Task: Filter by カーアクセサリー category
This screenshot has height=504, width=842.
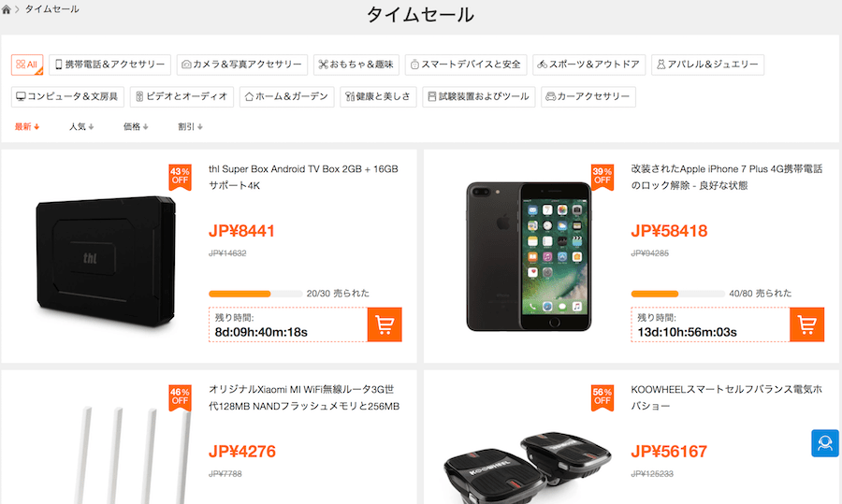Action: (588, 96)
